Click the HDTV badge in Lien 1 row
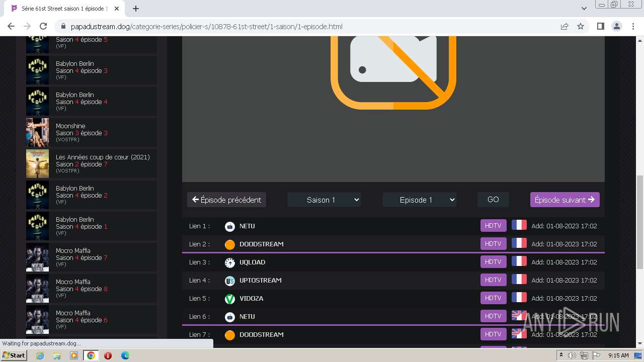The image size is (644, 362). (x=493, y=226)
